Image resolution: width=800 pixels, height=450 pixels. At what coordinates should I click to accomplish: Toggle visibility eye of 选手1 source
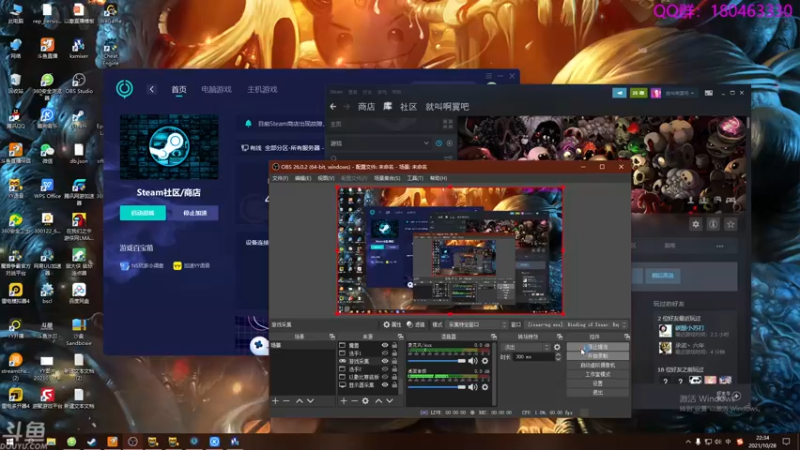pyautogui.click(x=385, y=353)
